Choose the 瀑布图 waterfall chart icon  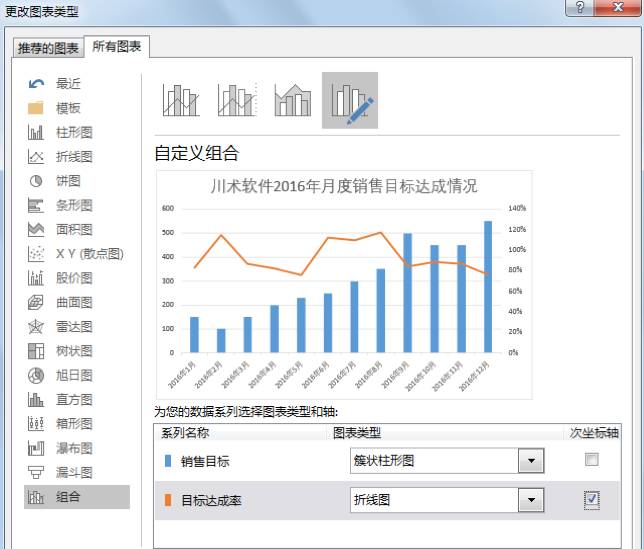pyautogui.click(x=36, y=448)
